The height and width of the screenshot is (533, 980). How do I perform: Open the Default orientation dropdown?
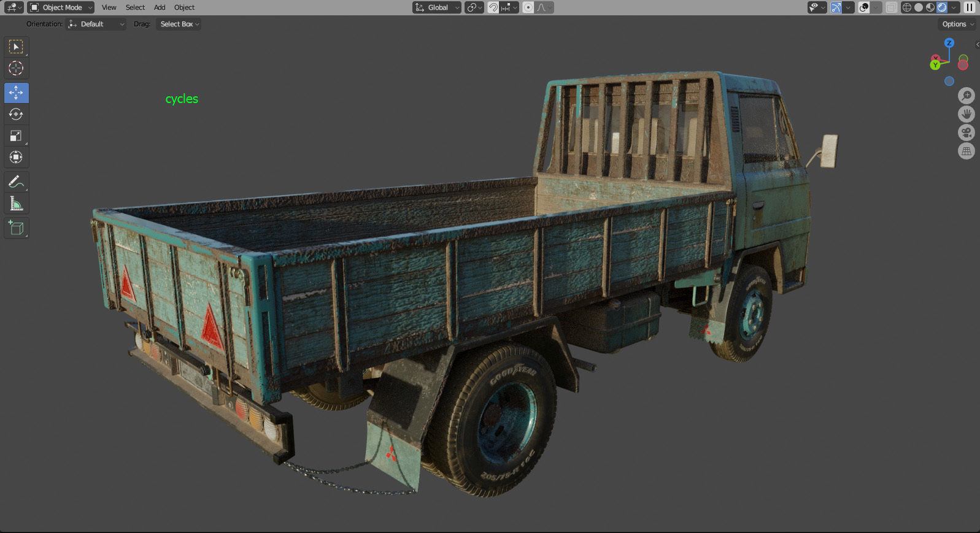[x=96, y=24]
